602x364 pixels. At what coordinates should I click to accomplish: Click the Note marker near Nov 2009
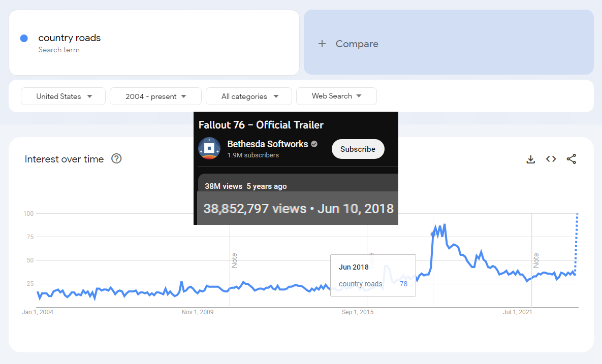[x=234, y=260]
